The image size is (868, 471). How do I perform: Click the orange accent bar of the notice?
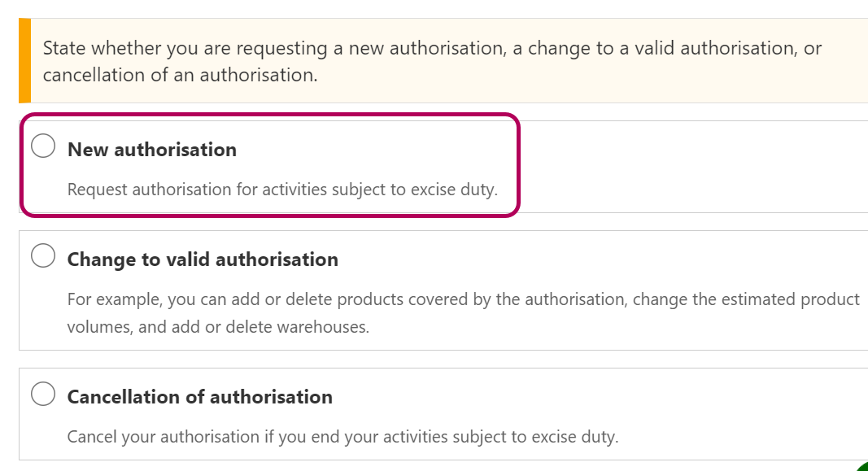tap(24, 60)
